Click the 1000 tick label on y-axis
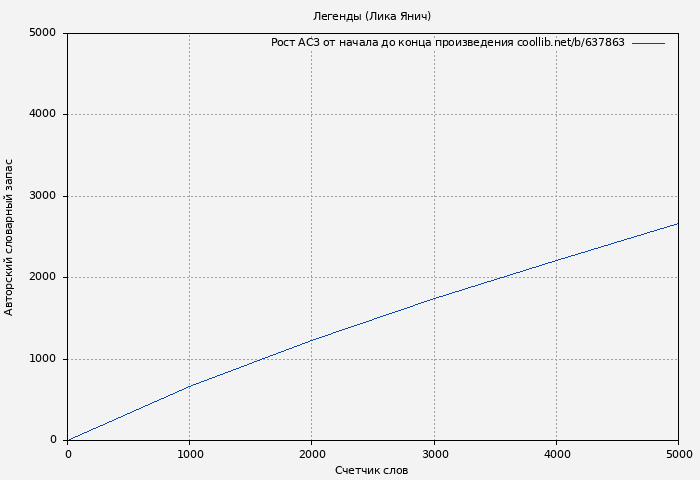This screenshot has height=480, width=700. 43,359
